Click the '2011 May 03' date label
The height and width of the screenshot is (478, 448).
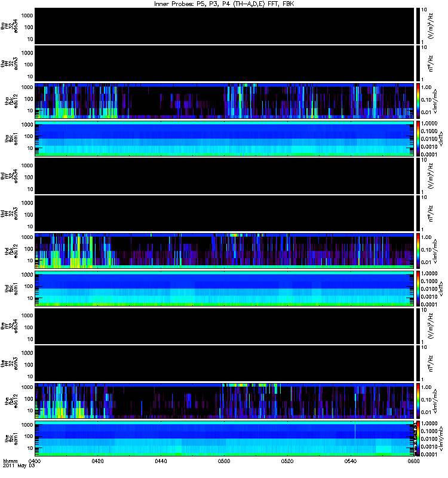tap(19, 466)
